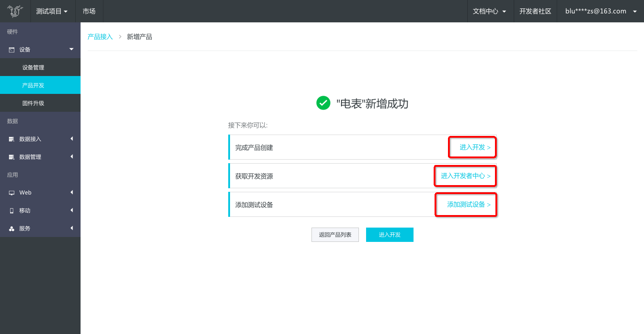Click the 产品接入 breadcrumb link

100,37
